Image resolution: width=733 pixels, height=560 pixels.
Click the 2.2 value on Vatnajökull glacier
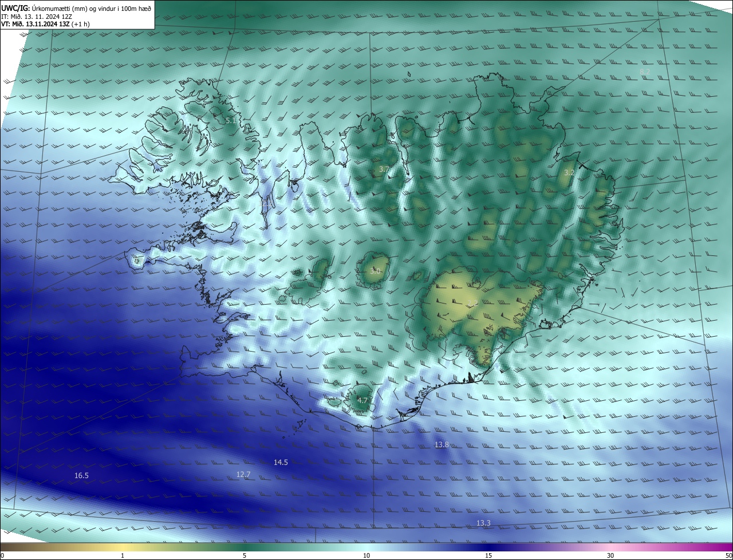click(472, 303)
